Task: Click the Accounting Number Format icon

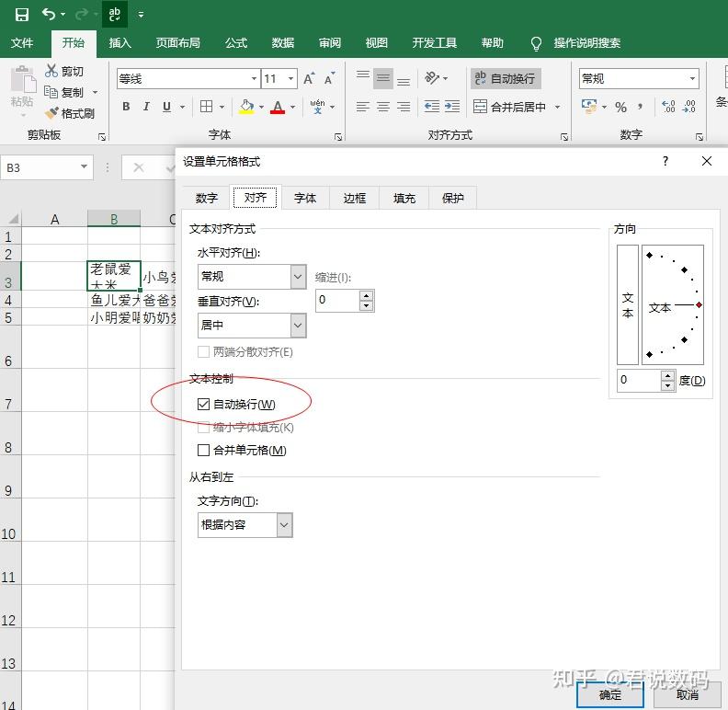Action: tap(589, 106)
